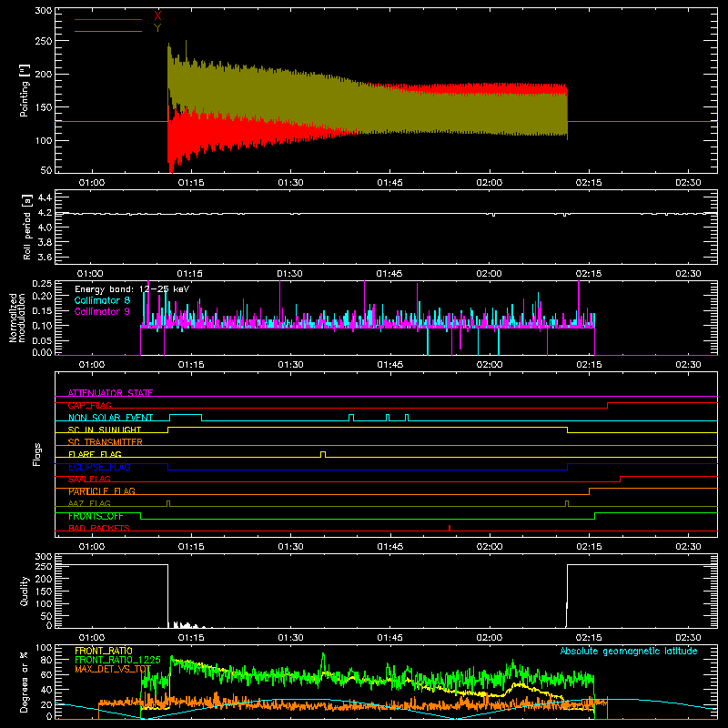Click the 3.6 tick on Roll period axis
This screenshot has height=728, width=728.
coord(45,257)
